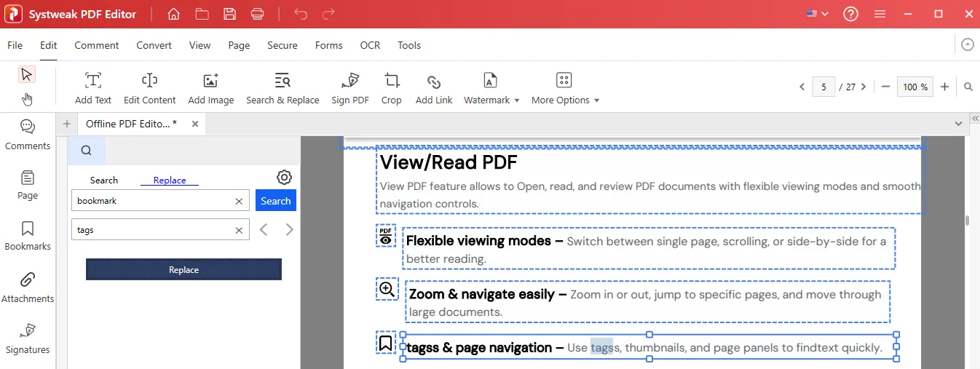Open the language flag dropdown
Image resolution: width=980 pixels, height=369 pixels.
coord(817,14)
